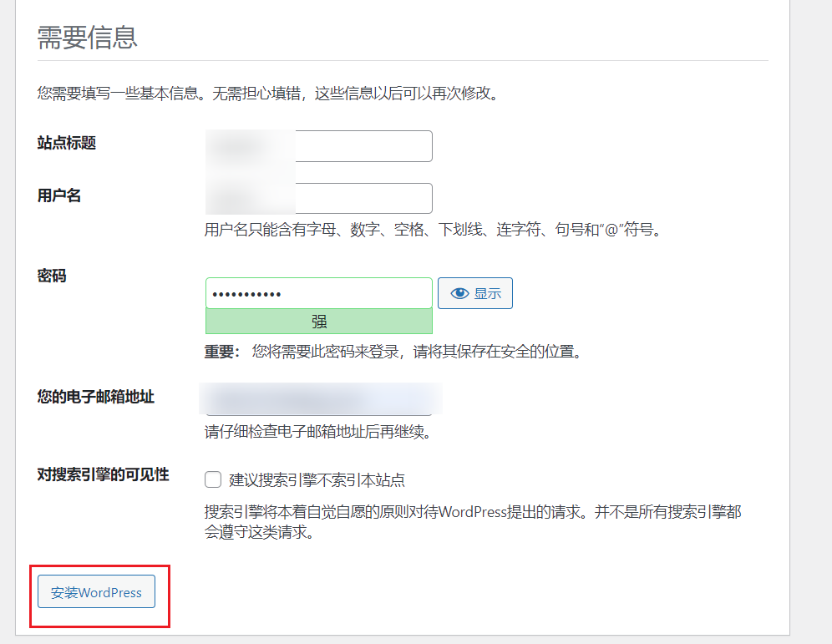Screen dimensions: 832x644
Task: Click the 密码 label
Action: tap(52, 276)
